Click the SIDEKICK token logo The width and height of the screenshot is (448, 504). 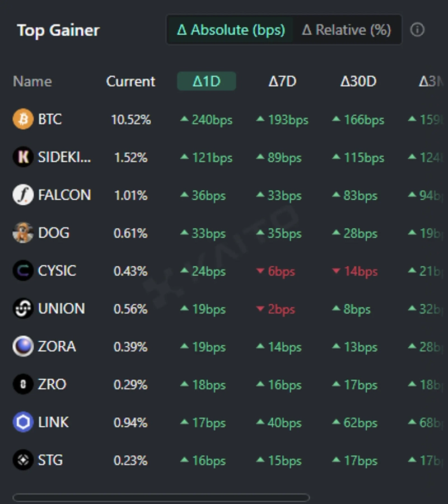point(23,157)
